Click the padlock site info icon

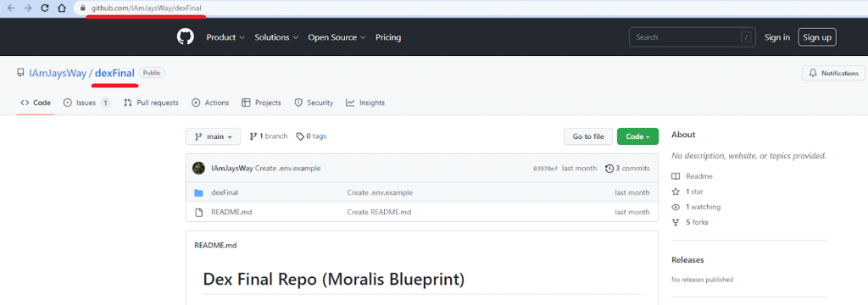(83, 8)
